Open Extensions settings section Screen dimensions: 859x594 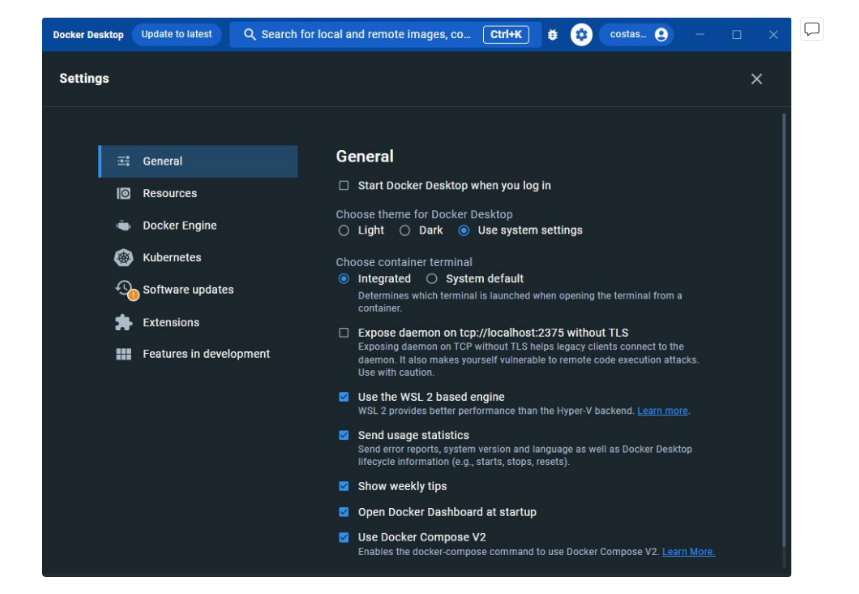click(x=198, y=322)
